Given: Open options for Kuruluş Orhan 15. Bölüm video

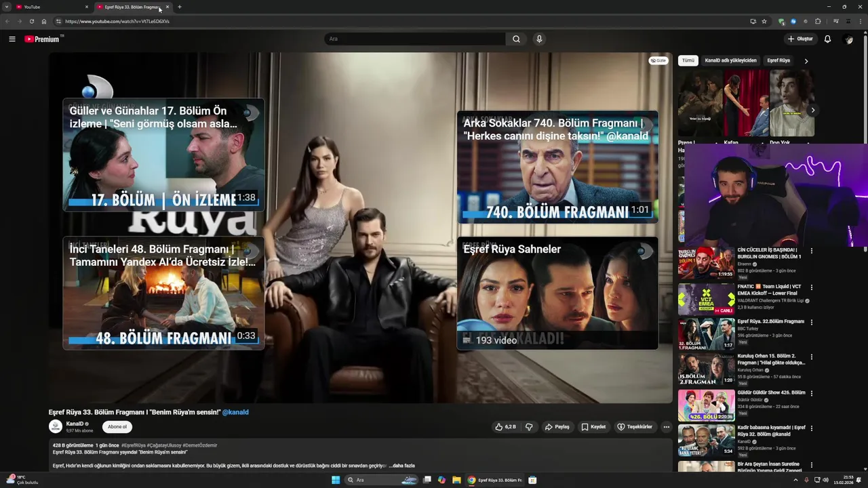Looking at the screenshot, I should click(x=811, y=357).
